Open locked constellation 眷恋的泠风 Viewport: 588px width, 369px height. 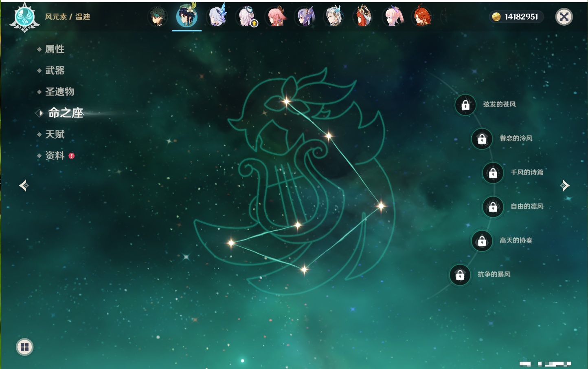482,139
